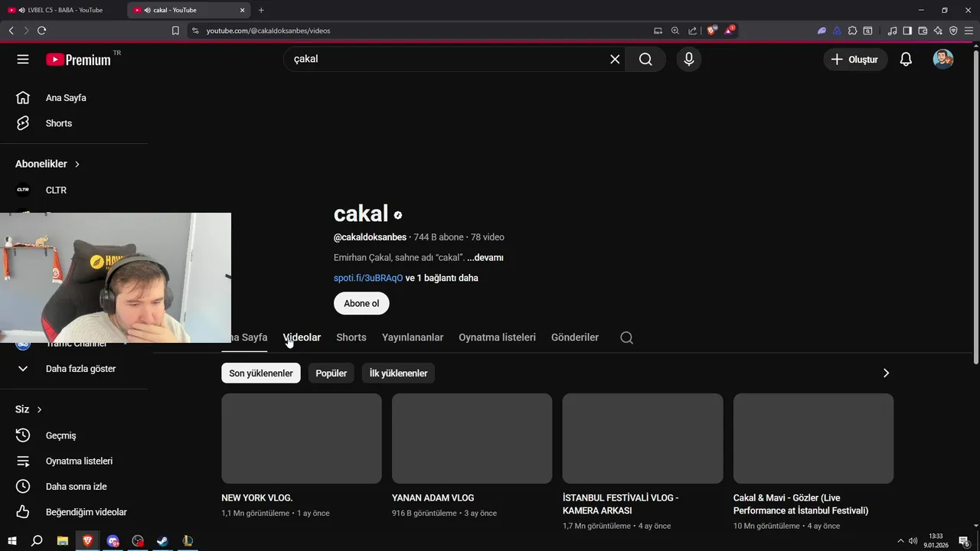Screen dimensions: 980x551
Task: Start voice search with the microphone
Action: pos(689,59)
